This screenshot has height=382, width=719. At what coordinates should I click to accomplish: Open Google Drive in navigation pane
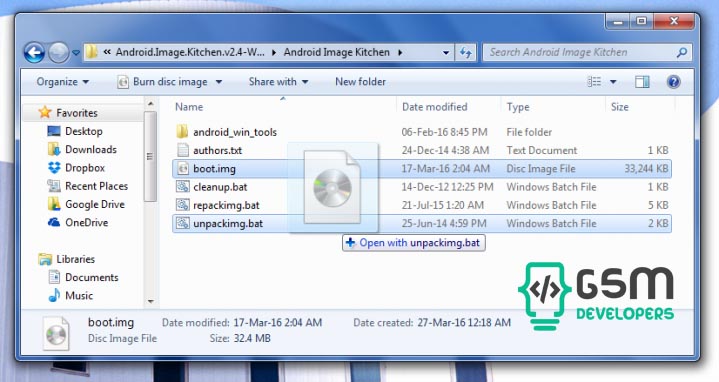tap(95, 205)
